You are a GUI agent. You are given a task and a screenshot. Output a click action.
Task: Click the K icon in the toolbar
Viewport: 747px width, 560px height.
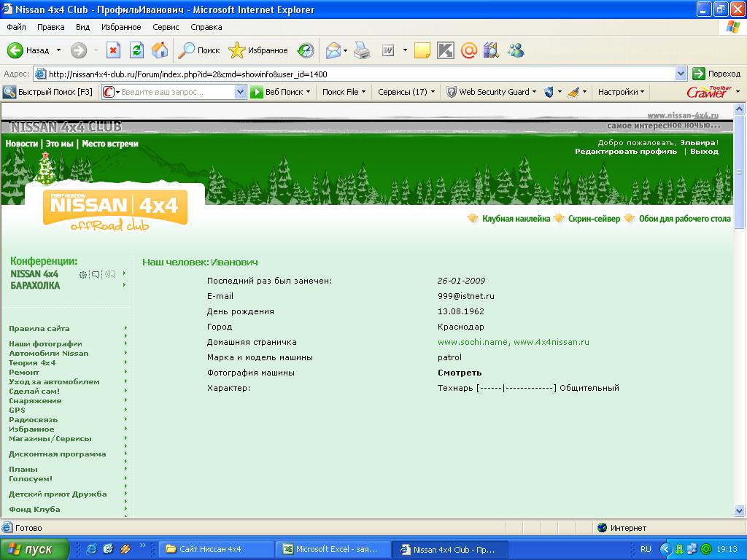click(446, 50)
